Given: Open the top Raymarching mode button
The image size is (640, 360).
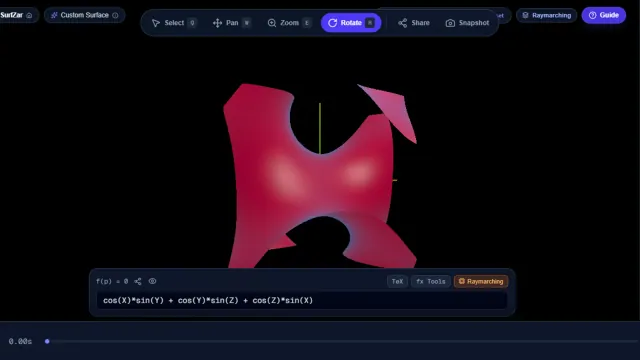Looking at the screenshot, I should [547, 16].
